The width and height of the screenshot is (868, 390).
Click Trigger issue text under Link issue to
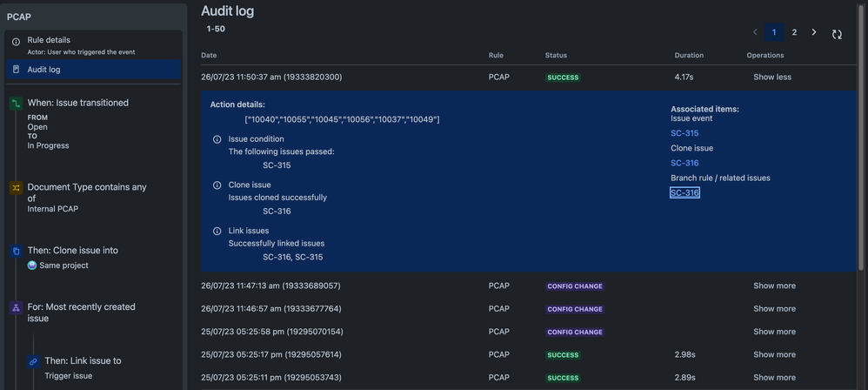pyautogui.click(x=68, y=375)
